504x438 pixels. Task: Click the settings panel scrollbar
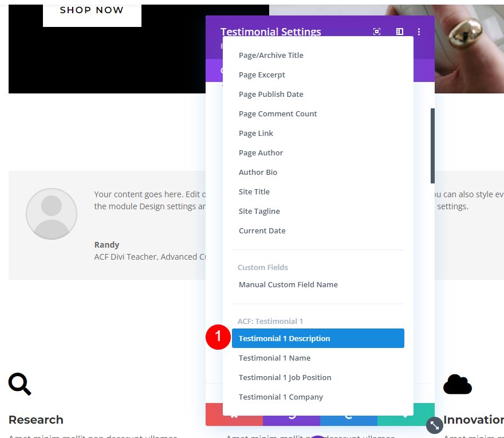(x=432, y=146)
